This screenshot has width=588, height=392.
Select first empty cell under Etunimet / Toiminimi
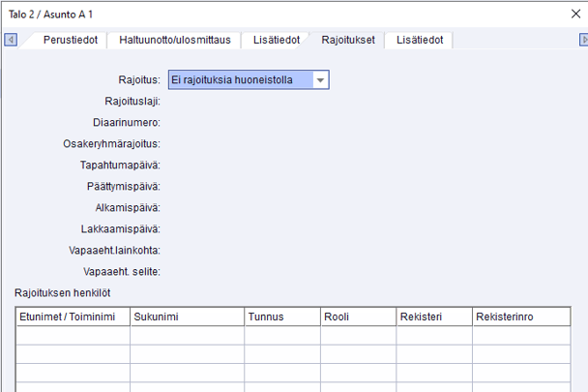[73, 335]
